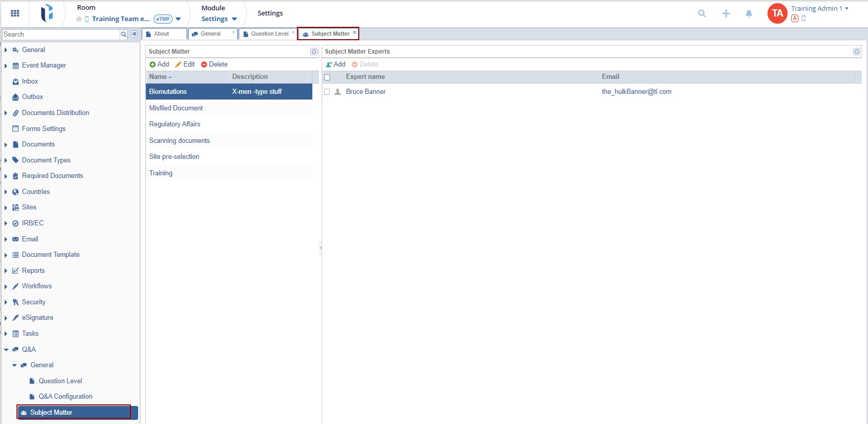Viewport: 868px width, 424px height.
Task: Open the app launcher grid icon
Action: tap(15, 13)
